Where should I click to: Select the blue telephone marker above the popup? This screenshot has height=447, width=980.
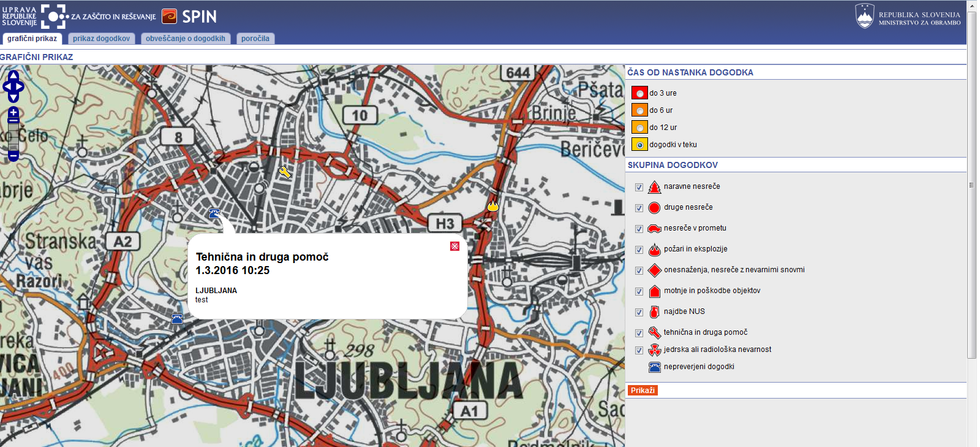click(214, 213)
